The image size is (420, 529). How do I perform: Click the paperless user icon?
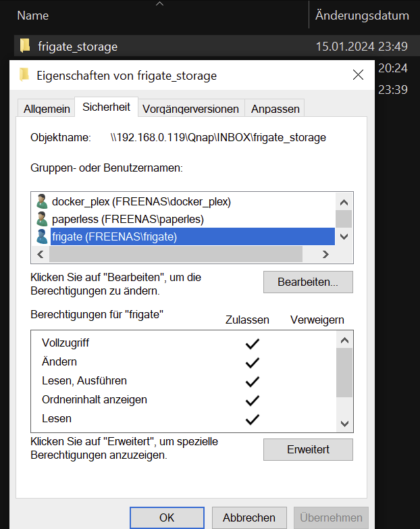tap(42, 219)
